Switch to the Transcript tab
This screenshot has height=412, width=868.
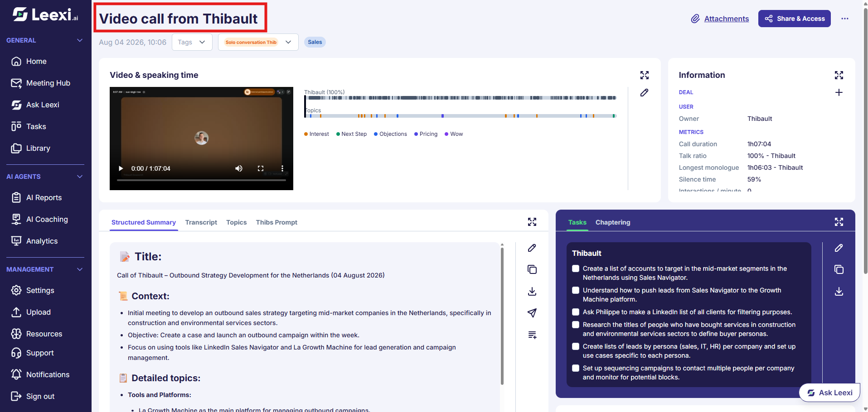201,222
